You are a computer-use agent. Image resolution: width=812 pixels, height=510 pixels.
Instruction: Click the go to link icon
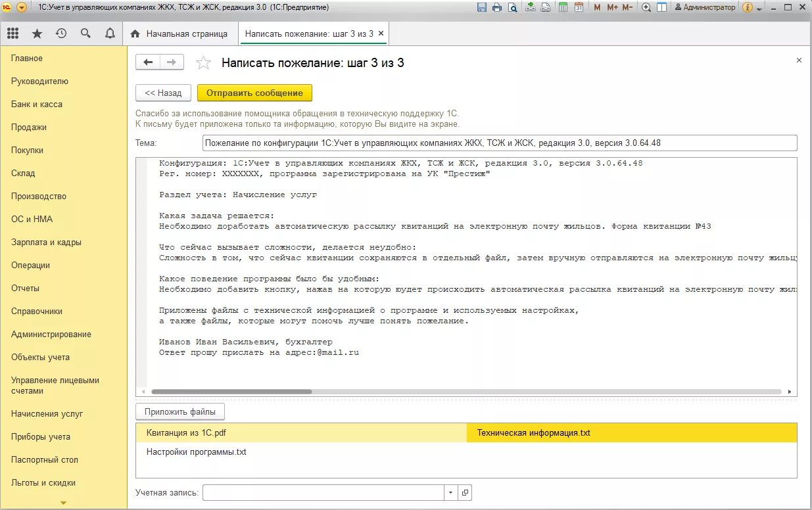click(546, 7)
